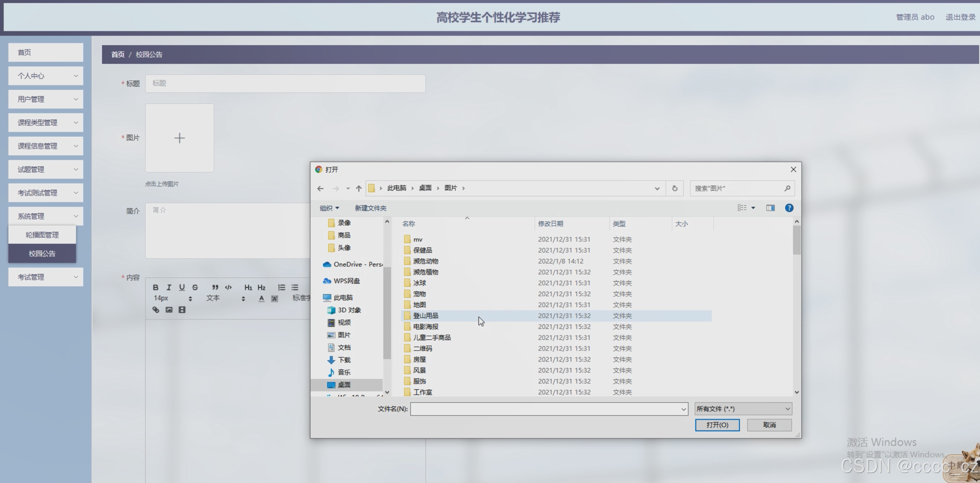Insert a video in the editor

coord(182,310)
